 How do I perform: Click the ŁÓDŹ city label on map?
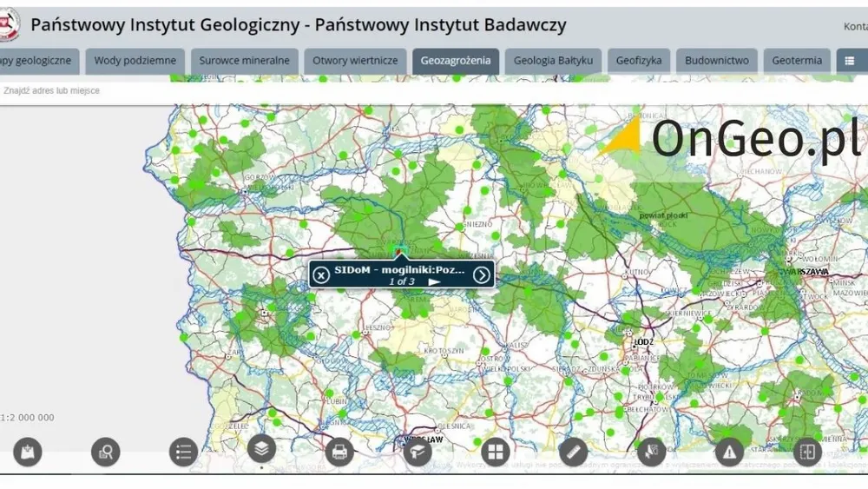tap(644, 342)
